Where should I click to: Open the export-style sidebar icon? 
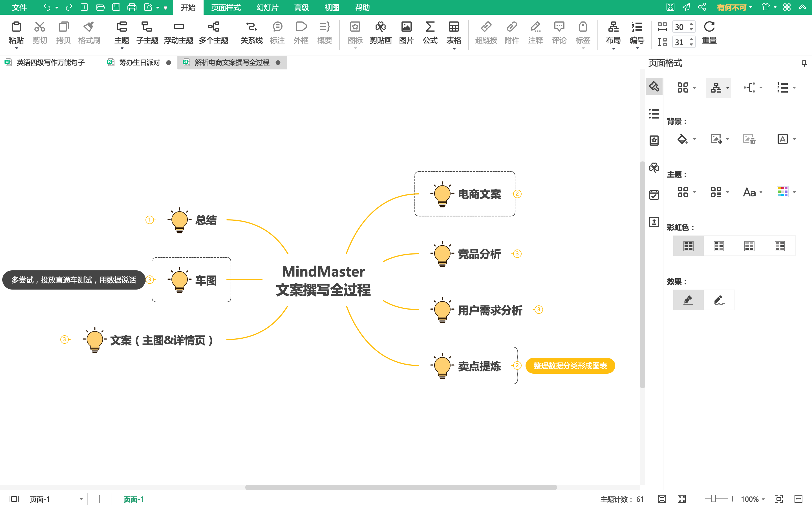(x=654, y=222)
